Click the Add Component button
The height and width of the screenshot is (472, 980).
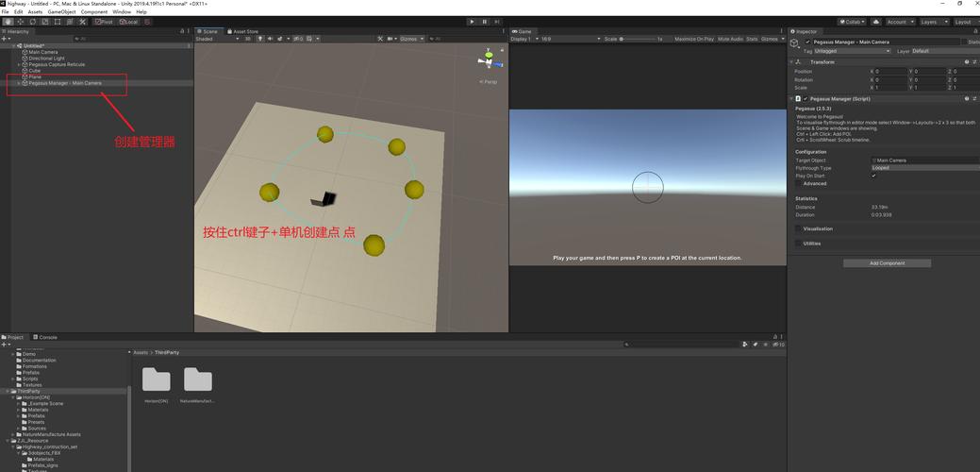[x=887, y=263]
